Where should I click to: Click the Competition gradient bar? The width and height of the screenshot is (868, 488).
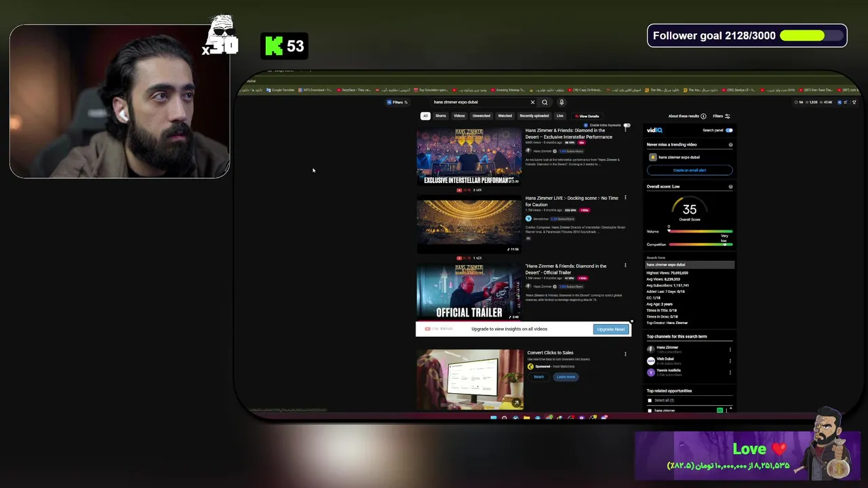pos(701,244)
